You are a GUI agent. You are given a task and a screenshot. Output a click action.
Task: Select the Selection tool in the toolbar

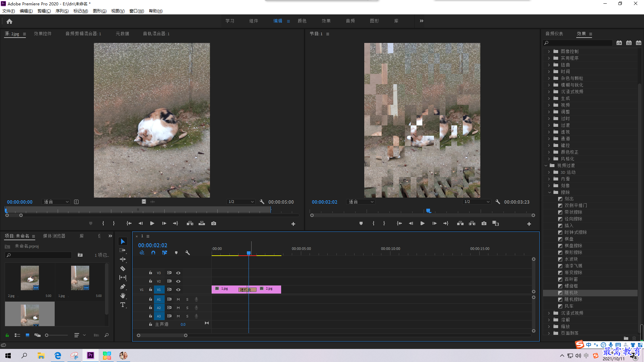(123, 242)
